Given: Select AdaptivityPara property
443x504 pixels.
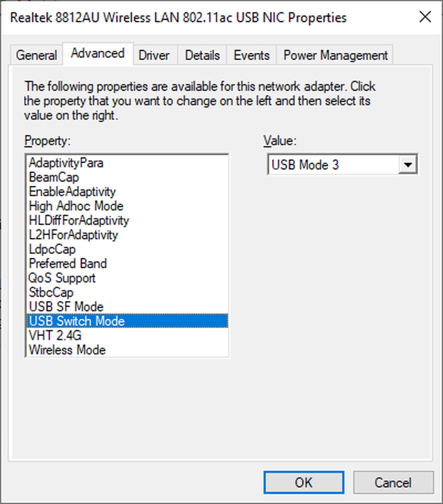Looking at the screenshot, I should click(x=127, y=163).
